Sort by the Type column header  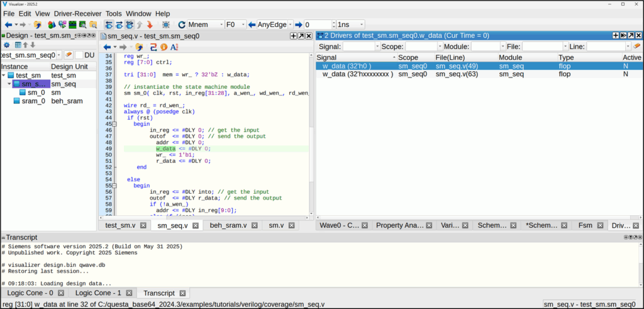pos(566,57)
